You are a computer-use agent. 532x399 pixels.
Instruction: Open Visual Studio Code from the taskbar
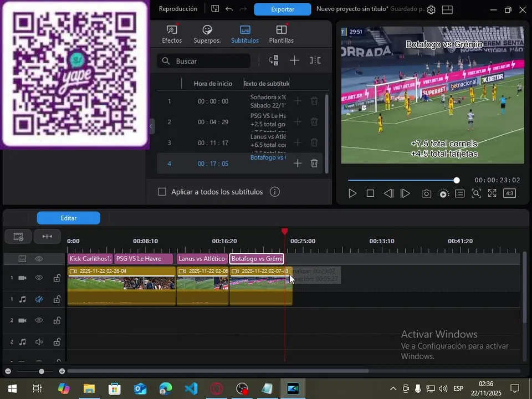191,388
